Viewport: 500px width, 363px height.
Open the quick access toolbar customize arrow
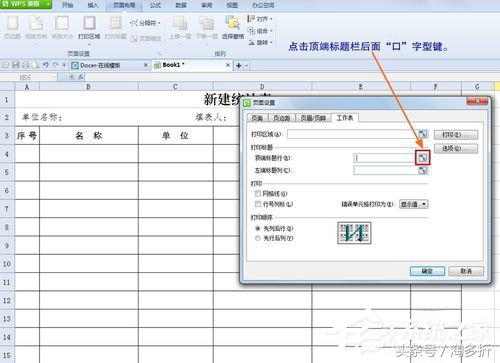click(x=64, y=65)
